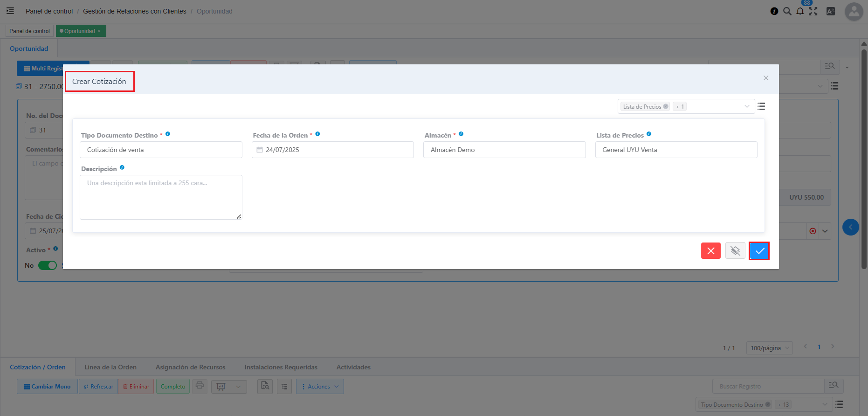The width and height of the screenshot is (868, 416).
Task: Click the info icon next to Almacén
Action: tap(461, 134)
